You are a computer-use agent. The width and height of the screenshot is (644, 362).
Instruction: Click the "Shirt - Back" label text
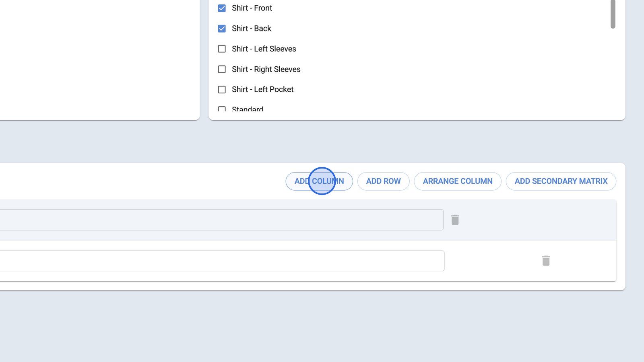(252, 29)
